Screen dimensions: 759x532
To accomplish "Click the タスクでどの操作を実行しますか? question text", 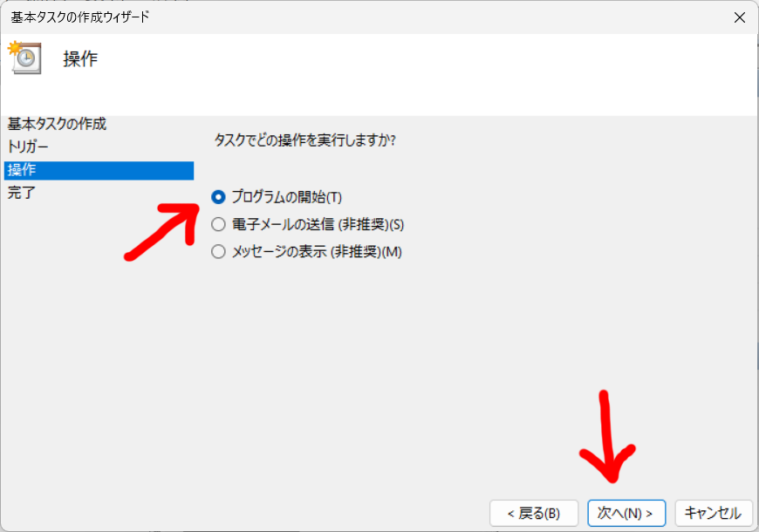I will pos(305,140).
